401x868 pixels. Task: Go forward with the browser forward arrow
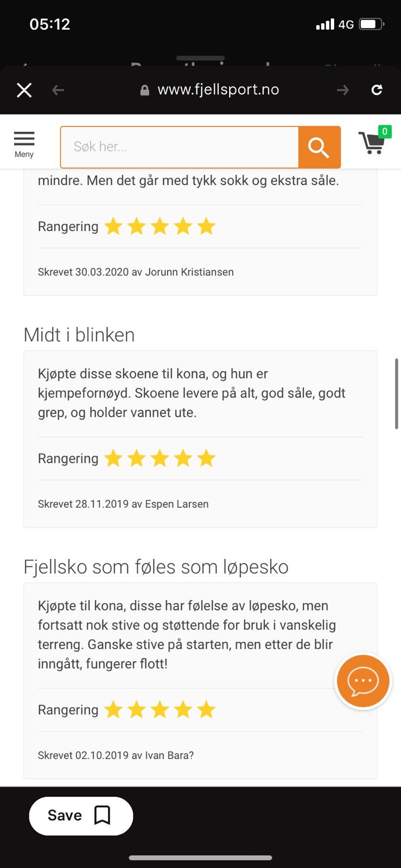pos(343,90)
